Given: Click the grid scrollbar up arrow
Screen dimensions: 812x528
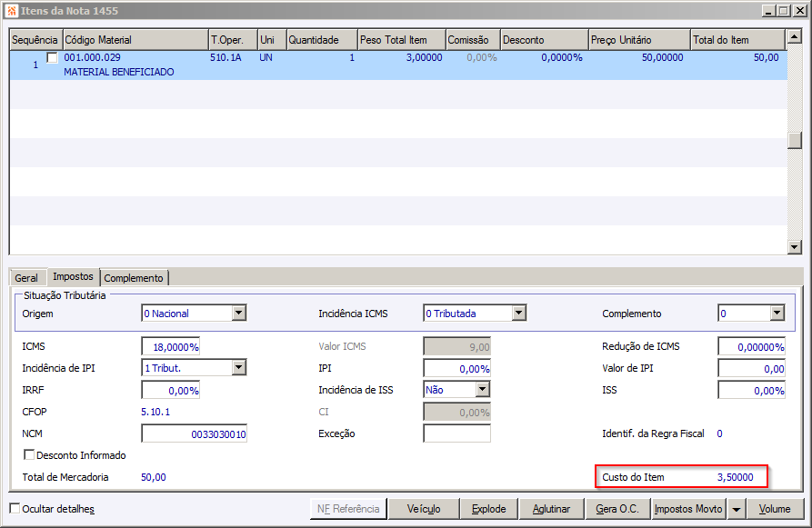Looking at the screenshot, I should (x=795, y=36).
